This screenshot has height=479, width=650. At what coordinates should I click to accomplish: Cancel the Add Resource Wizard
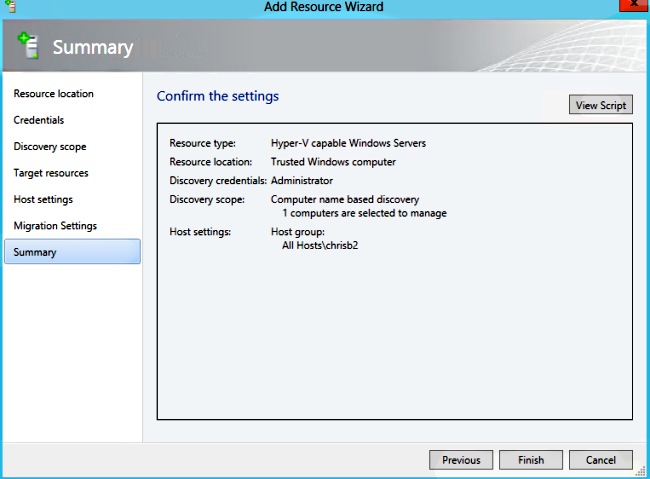(x=601, y=460)
